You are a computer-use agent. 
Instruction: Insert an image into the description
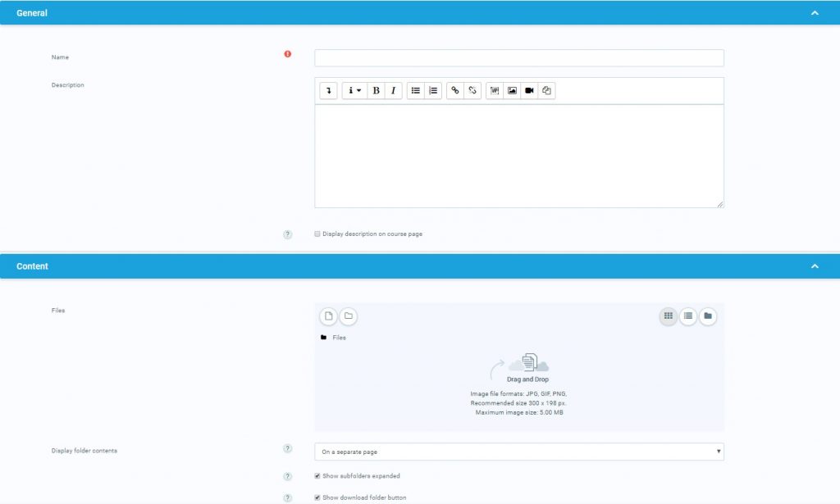point(512,91)
